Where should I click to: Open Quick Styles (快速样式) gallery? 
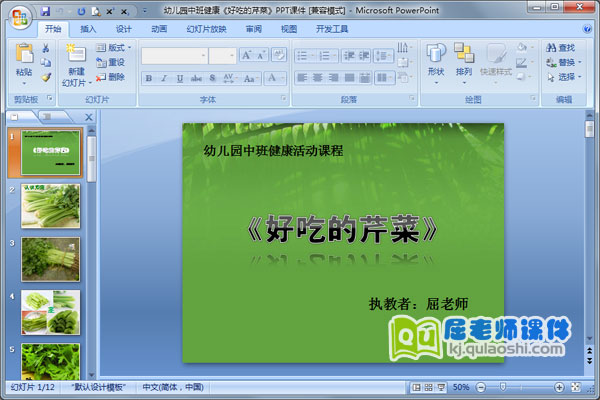496,64
